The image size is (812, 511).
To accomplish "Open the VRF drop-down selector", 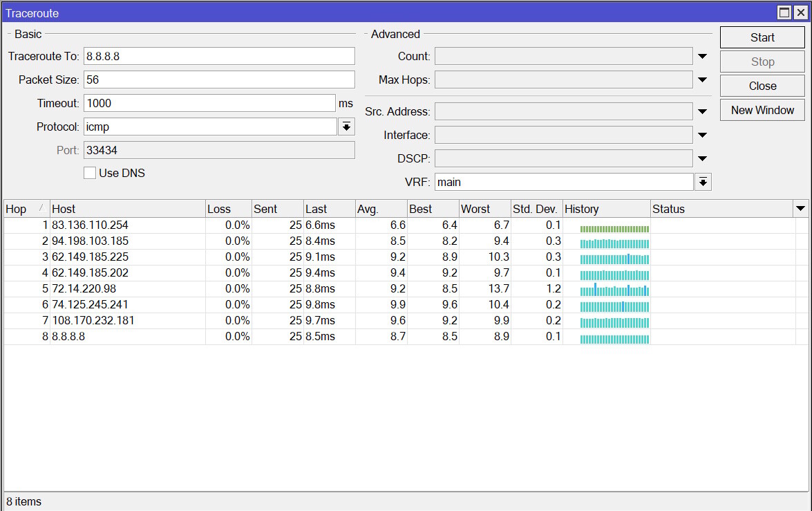I will pyautogui.click(x=702, y=181).
